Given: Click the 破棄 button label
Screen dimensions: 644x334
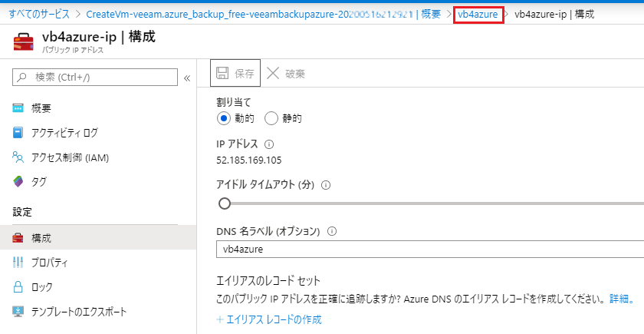Looking at the screenshot, I should pyautogui.click(x=295, y=74).
